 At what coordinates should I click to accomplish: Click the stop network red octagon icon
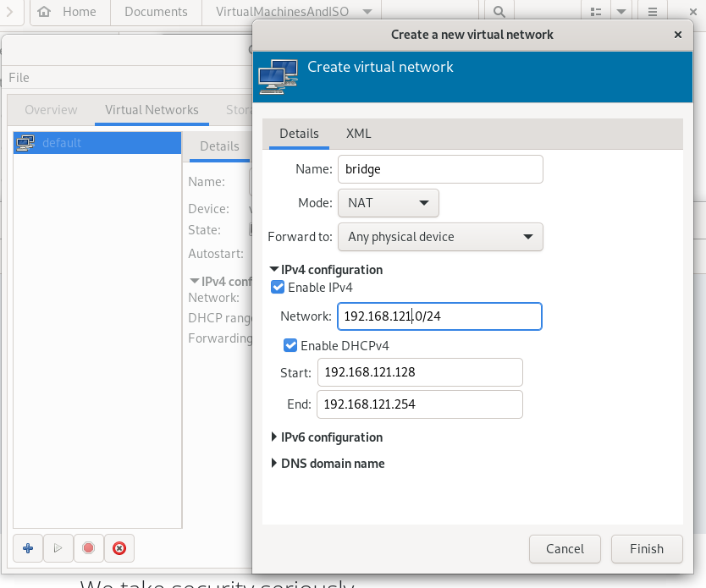88,548
